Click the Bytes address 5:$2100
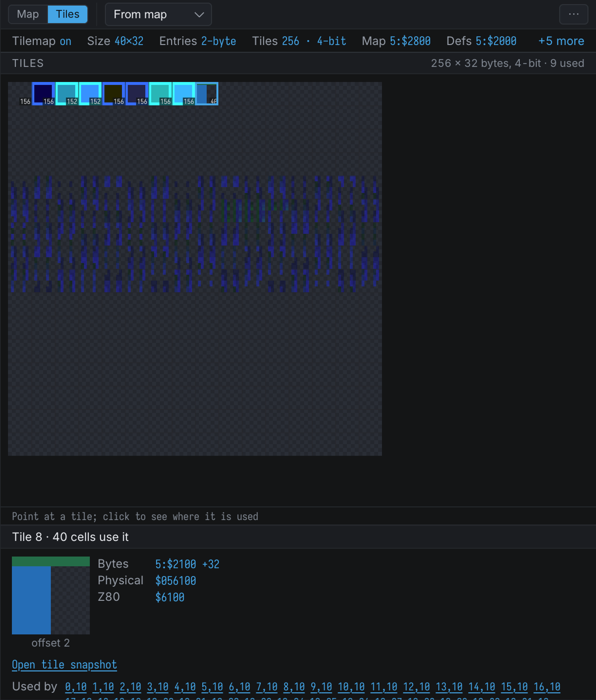Screen dimensions: 596x700 coord(176,564)
